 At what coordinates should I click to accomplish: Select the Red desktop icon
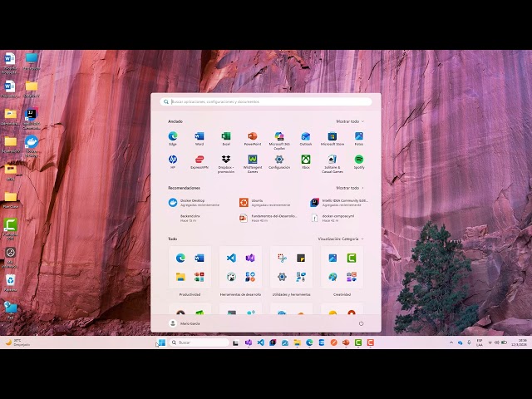pyautogui.click(x=11, y=310)
